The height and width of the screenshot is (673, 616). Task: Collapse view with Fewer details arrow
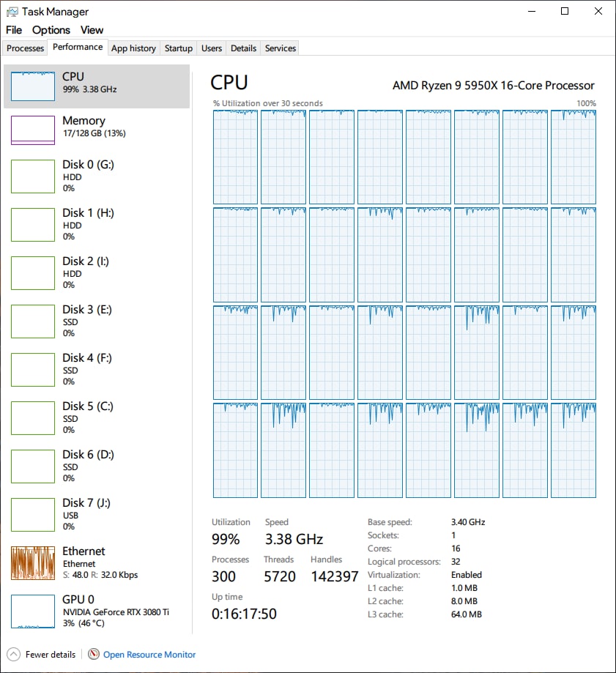[14, 654]
